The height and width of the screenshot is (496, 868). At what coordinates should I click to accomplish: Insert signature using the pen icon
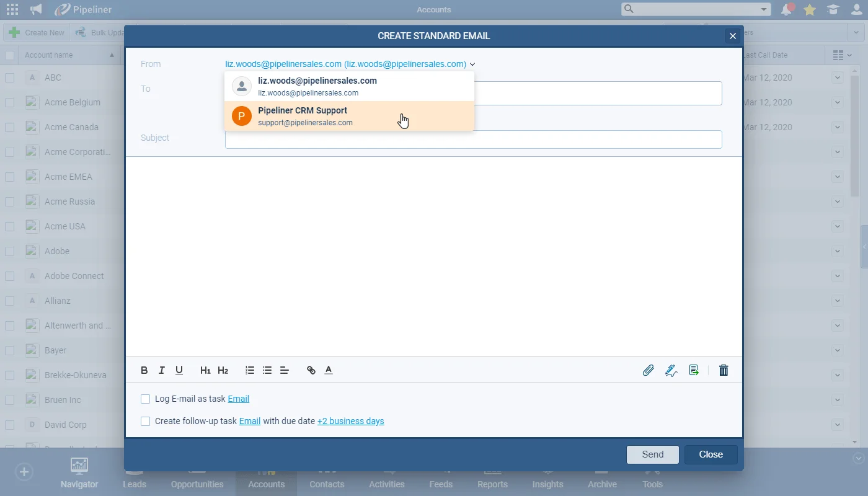click(671, 370)
